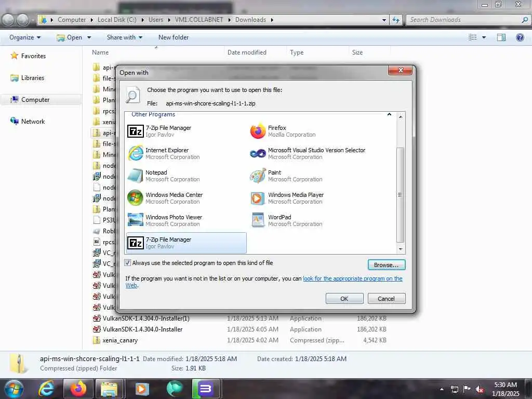The image size is (532, 399).
Task: Change view with the view icon
Action: 473,37
